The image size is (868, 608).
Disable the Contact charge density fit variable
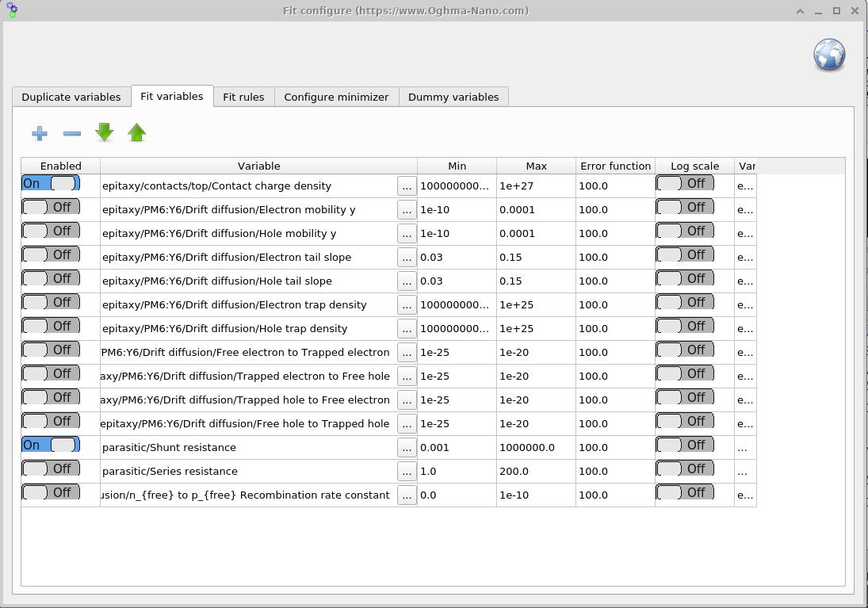[x=50, y=182]
